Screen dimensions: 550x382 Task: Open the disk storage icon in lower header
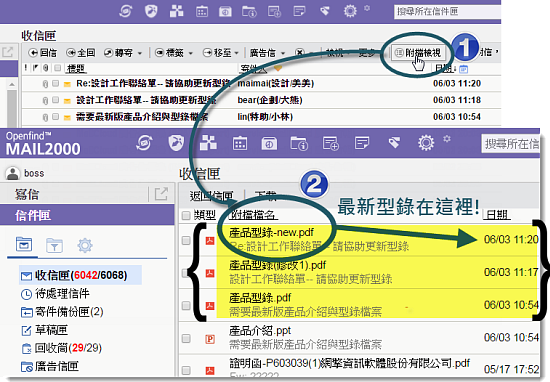point(269,143)
